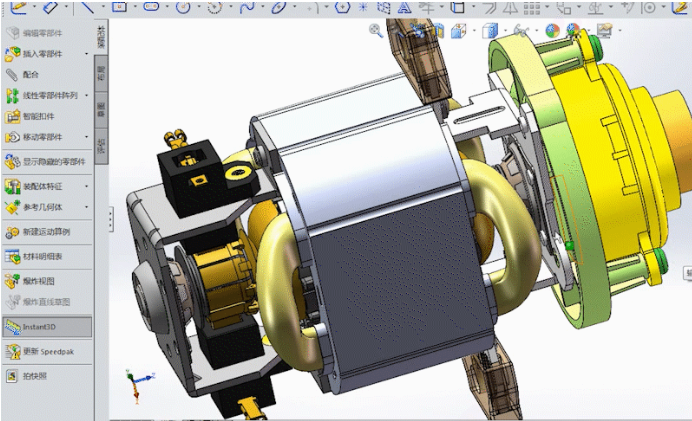Image resolution: width=692 pixels, height=421 pixels.
Task: Click the Zoom to Fit magnifier icon
Action: [x=376, y=30]
